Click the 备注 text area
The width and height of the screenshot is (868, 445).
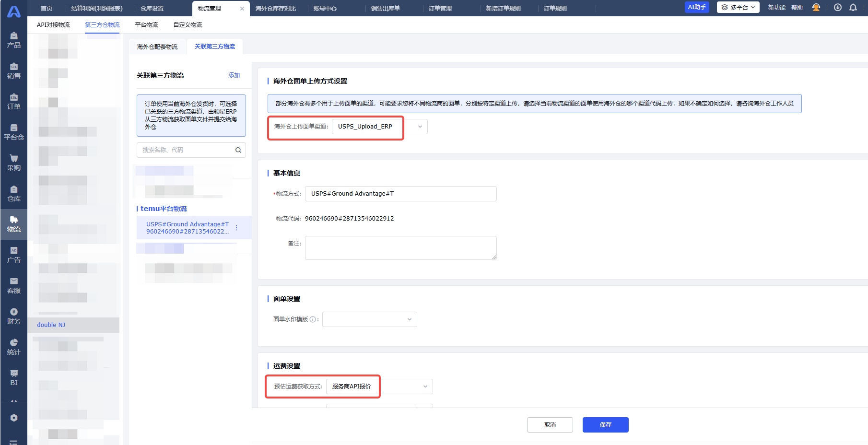[x=401, y=248]
